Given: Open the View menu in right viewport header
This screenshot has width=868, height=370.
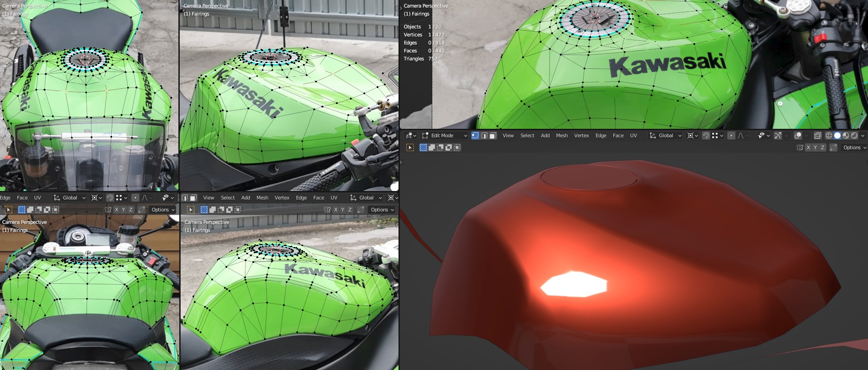Looking at the screenshot, I should (508, 135).
